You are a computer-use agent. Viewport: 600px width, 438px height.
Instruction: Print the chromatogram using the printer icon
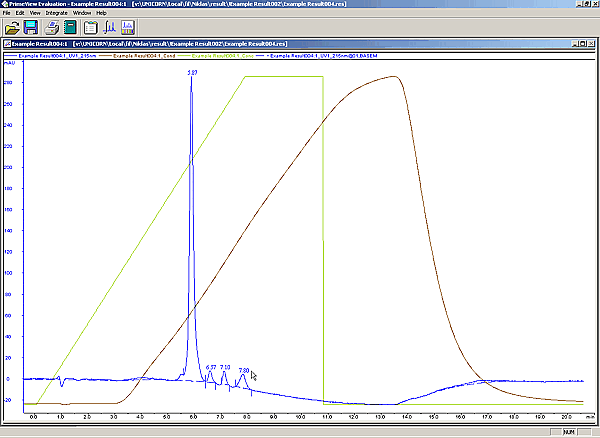[x=52, y=28]
